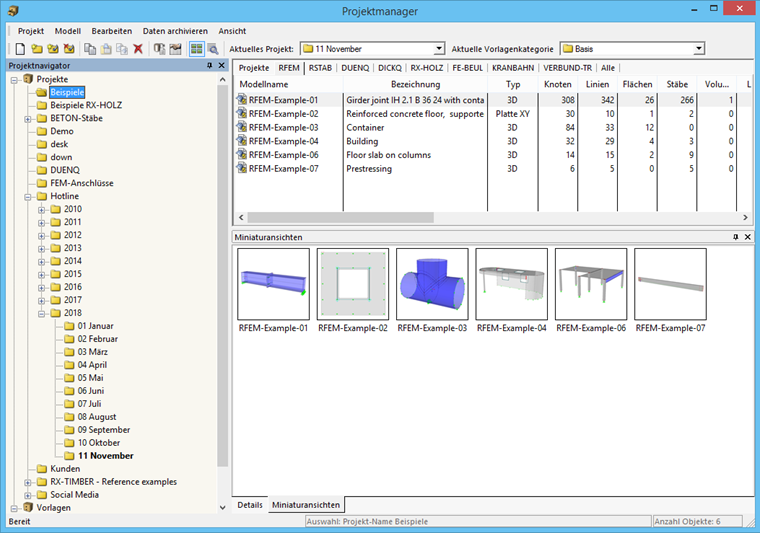Expand the BETON-Stäbe folder
Image resolution: width=760 pixels, height=533 pixels.
point(28,119)
